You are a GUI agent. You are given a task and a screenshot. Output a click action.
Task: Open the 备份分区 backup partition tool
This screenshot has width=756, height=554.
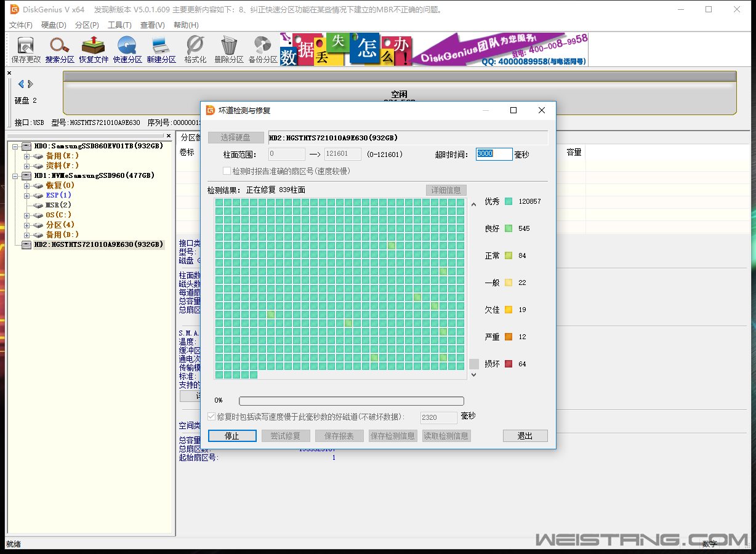click(263, 49)
